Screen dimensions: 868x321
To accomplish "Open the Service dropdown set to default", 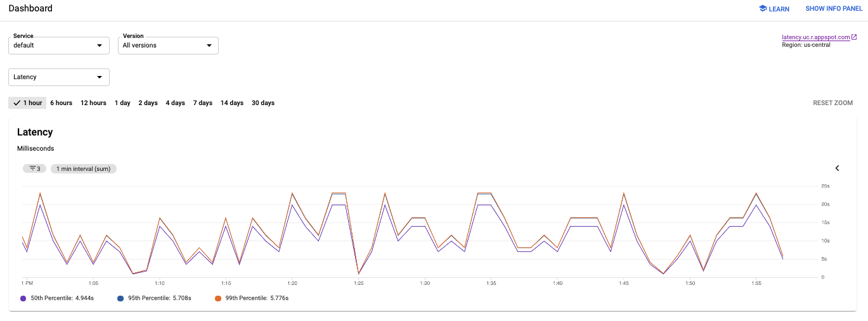I will (x=58, y=46).
